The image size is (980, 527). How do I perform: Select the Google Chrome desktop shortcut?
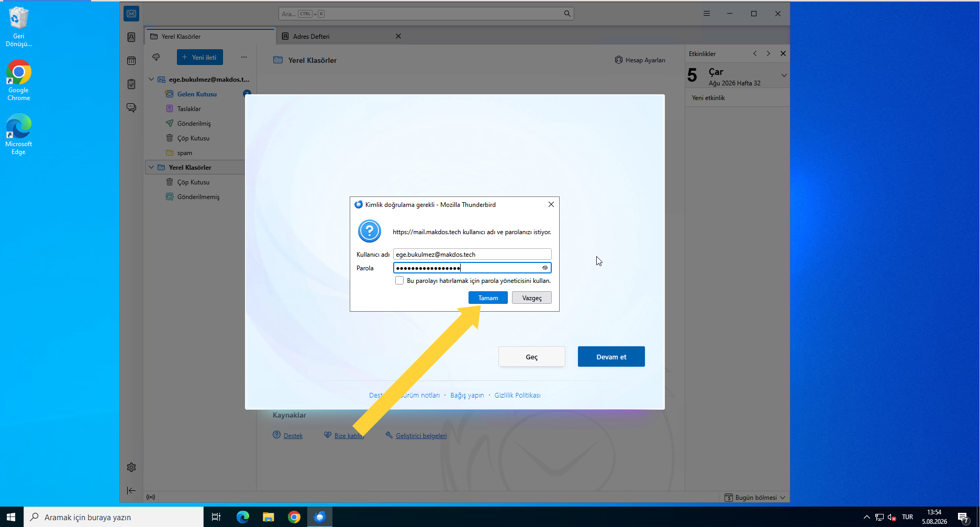(19, 80)
